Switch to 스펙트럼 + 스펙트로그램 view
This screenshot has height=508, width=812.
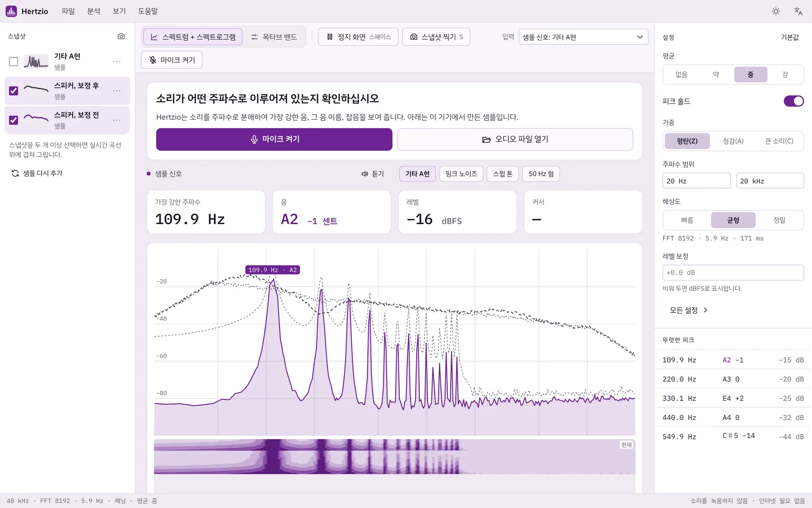click(x=193, y=37)
